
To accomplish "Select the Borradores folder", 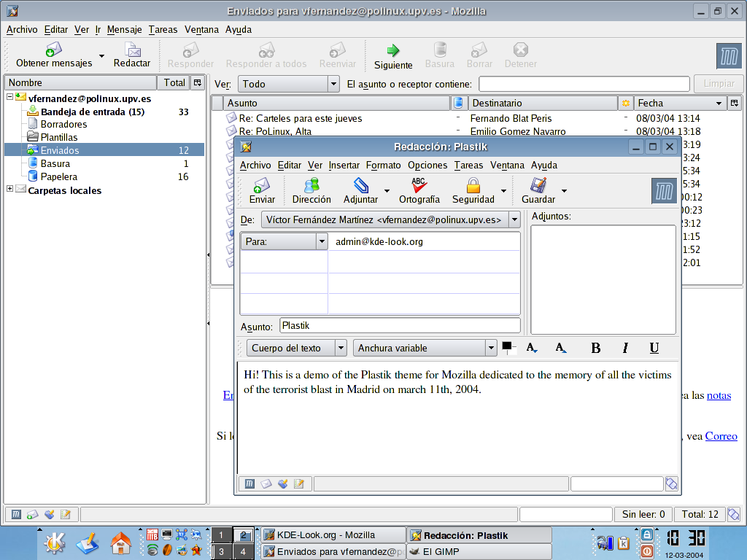I will tap(64, 124).
